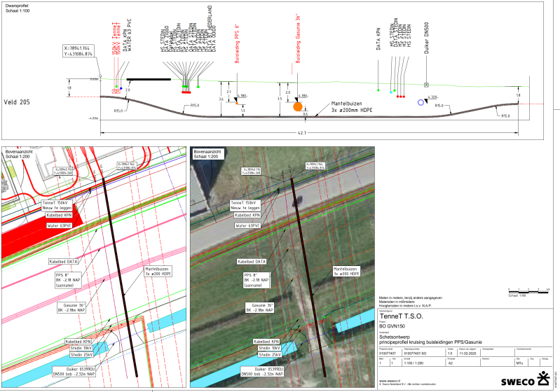This screenshot has height=392, width=560.
Task: Click 'Mantelbuizen 3x ø200 HDPE' callout in aerial view
Action: click(346, 271)
